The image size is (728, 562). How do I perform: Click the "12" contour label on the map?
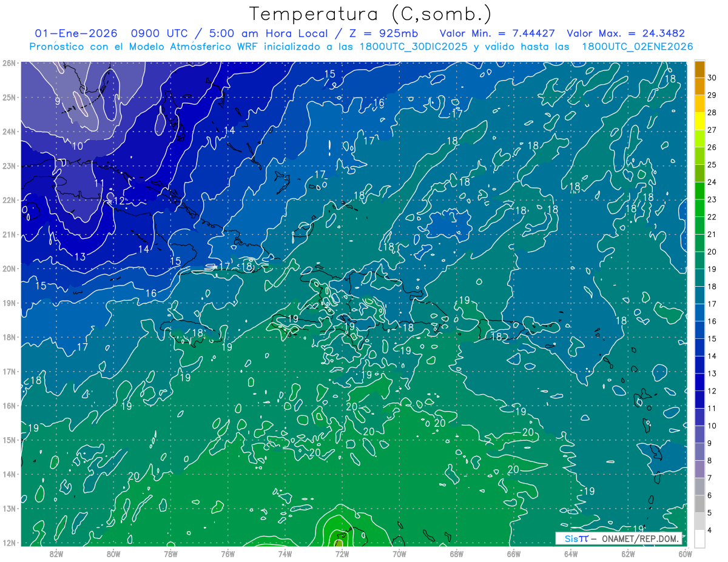point(120,201)
